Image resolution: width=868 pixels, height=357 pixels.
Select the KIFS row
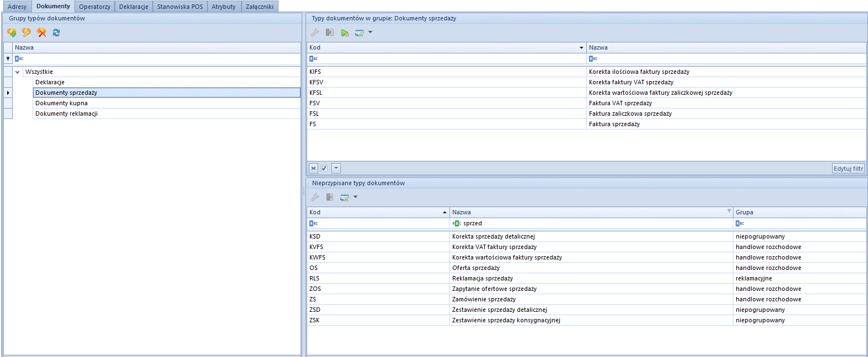tap(587, 72)
